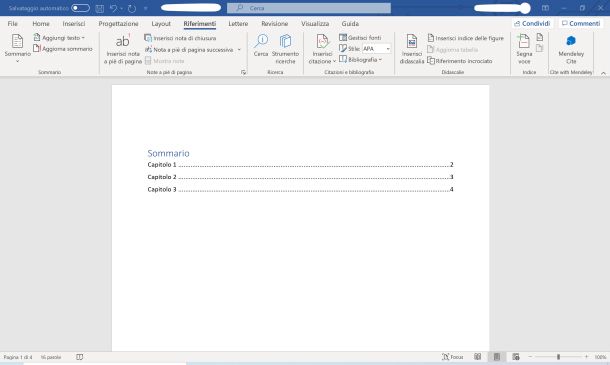Open the Visualizza tab

coord(315,23)
